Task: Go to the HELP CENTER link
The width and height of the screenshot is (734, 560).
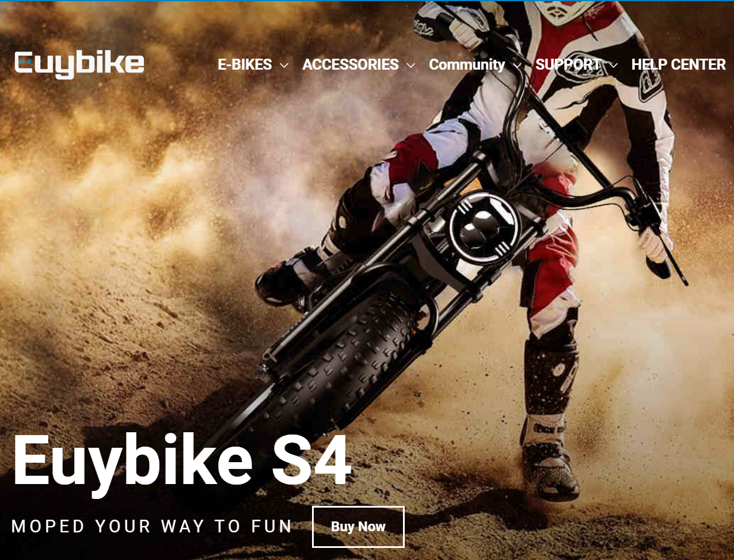Action: tap(679, 64)
